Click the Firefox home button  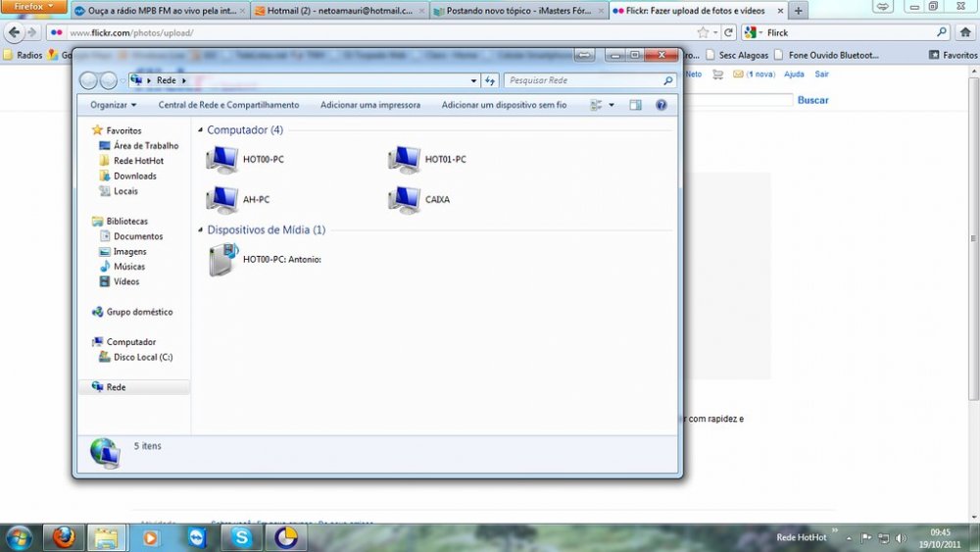pos(964,32)
